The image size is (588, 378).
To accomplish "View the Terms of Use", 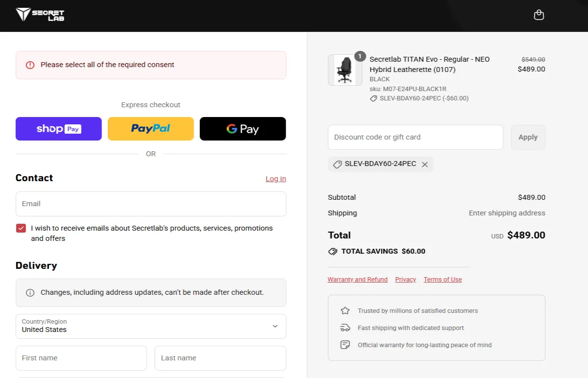I will pos(442,280).
